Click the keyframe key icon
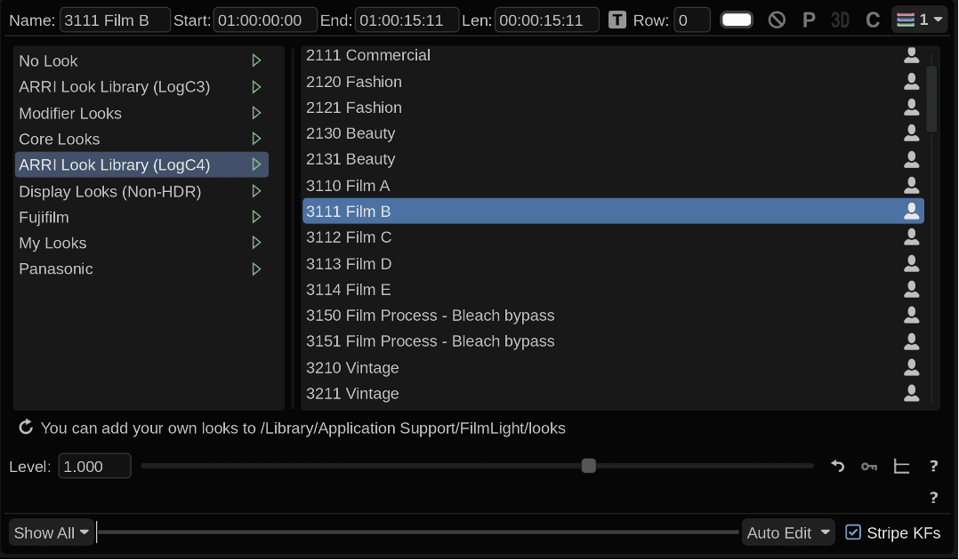The image size is (959, 560). tap(869, 467)
